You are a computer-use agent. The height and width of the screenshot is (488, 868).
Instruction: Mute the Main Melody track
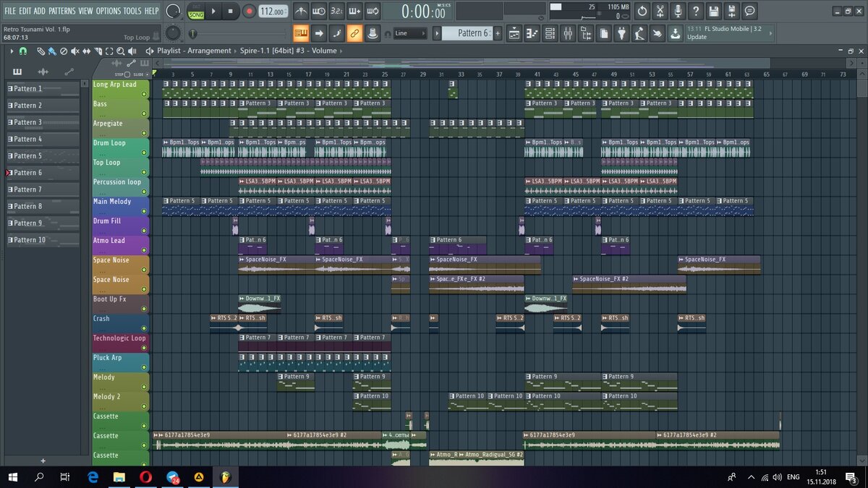coord(144,211)
